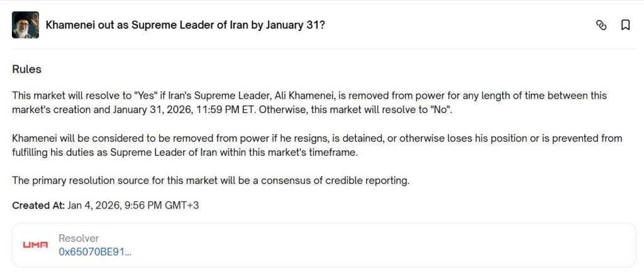644x277 pixels.
Task: Click the "Created At:" label
Action: click(37, 205)
